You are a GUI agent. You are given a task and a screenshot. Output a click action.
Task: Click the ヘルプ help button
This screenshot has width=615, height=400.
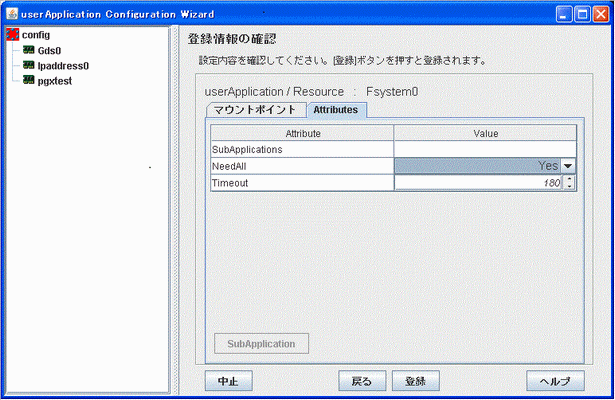point(555,381)
